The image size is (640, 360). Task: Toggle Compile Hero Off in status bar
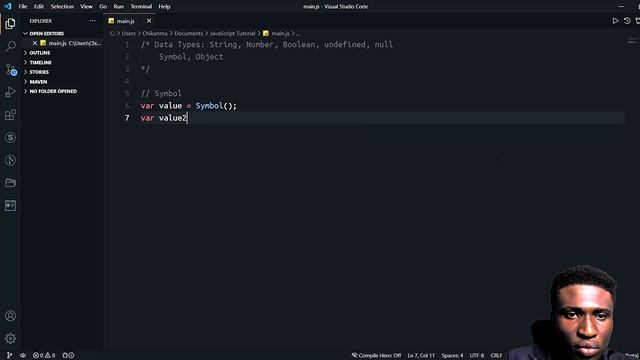pyautogui.click(x=376, y=356)
